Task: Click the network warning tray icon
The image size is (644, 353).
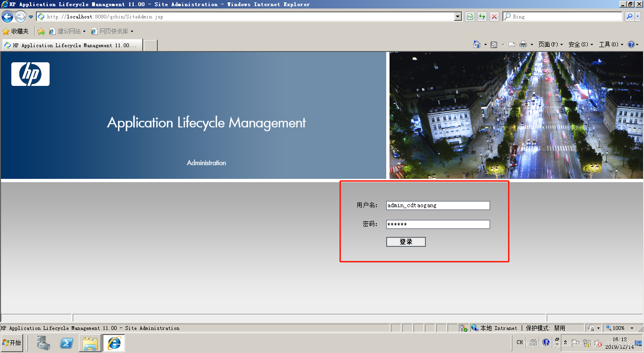Action: click(x=587, y=343)
